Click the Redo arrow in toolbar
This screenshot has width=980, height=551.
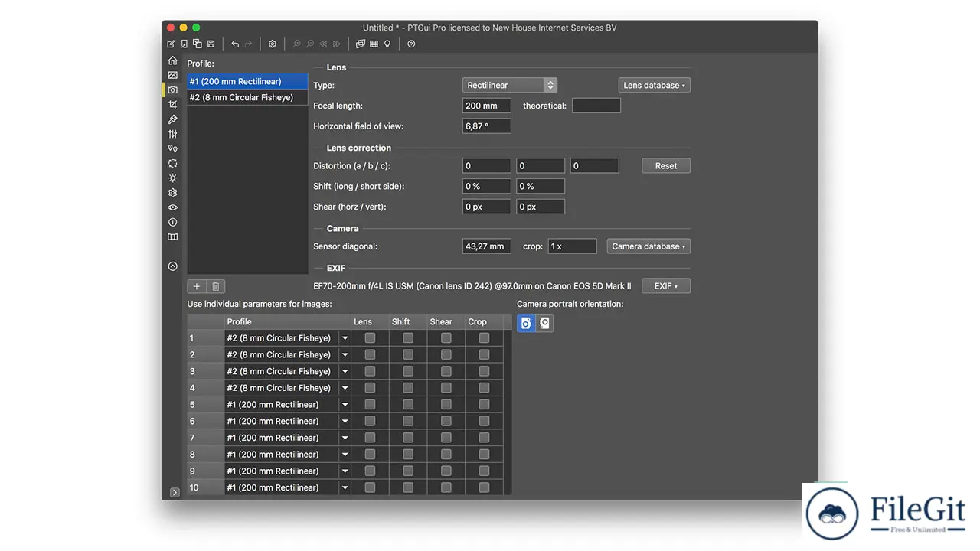[248, 44]
